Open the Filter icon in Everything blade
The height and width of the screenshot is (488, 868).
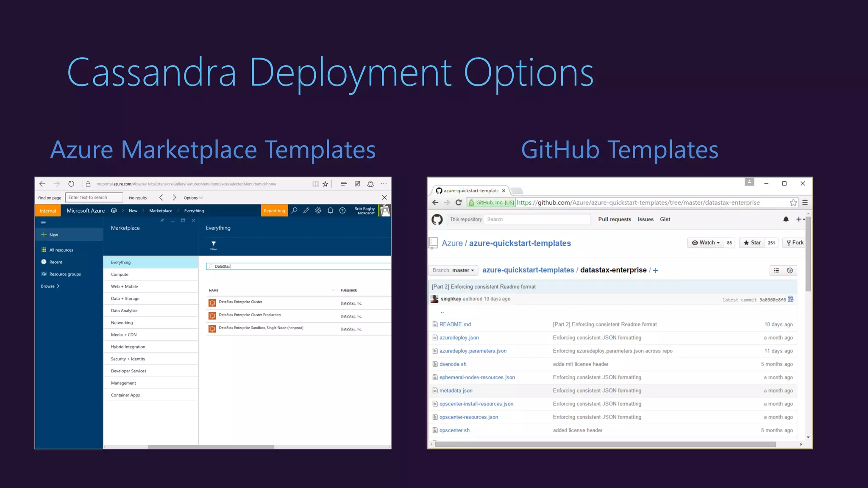click(x=214, y=245)
